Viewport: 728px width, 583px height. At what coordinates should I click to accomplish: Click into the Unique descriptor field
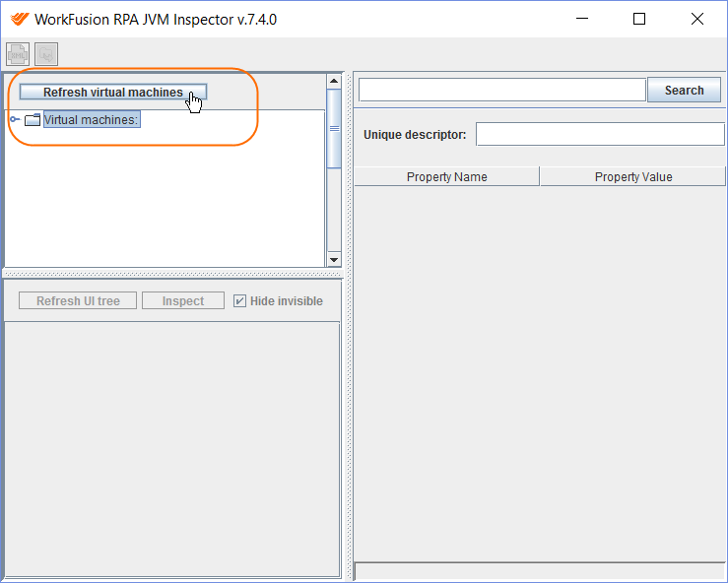pyautogui.click(x=600, y=134)
